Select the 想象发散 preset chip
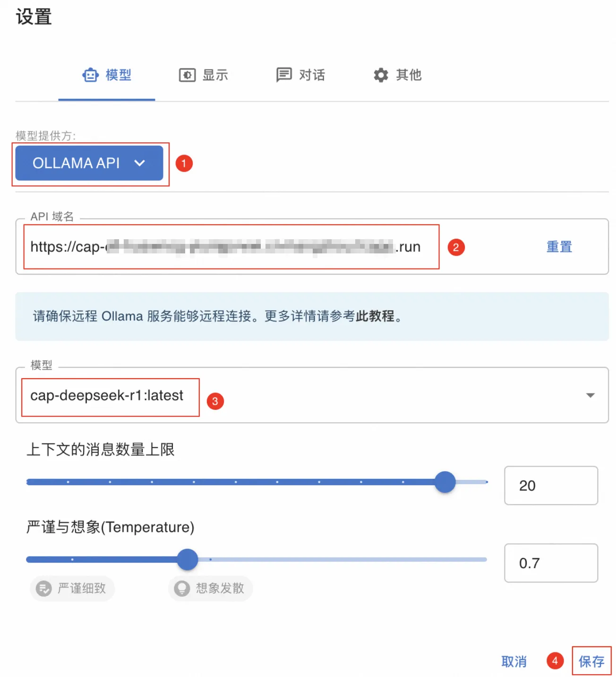Viewport: 616px width, 677px height. point(211,589)
